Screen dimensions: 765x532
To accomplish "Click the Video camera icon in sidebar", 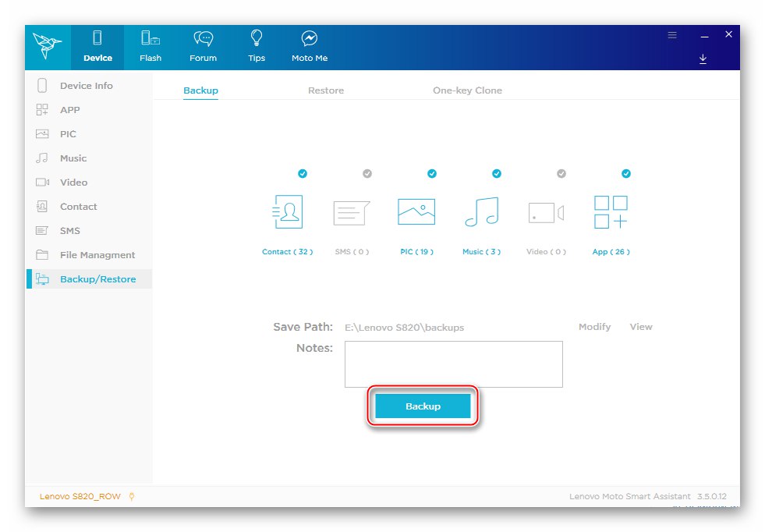I will (42, 182).
